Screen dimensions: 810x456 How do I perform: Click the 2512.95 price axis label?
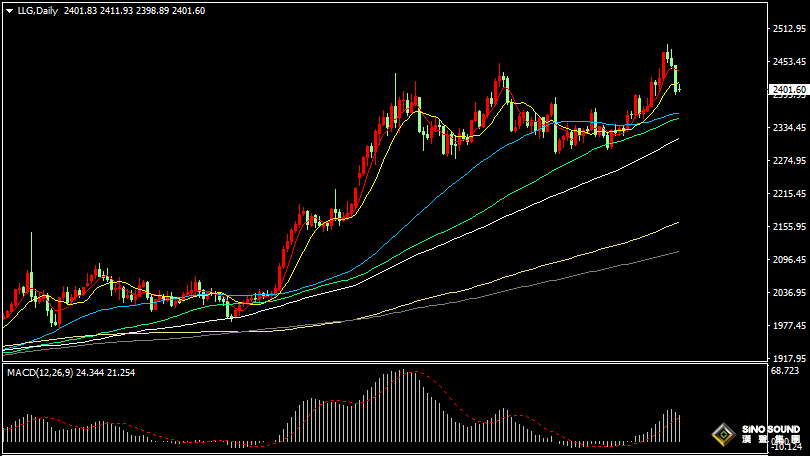coord(788,29)
